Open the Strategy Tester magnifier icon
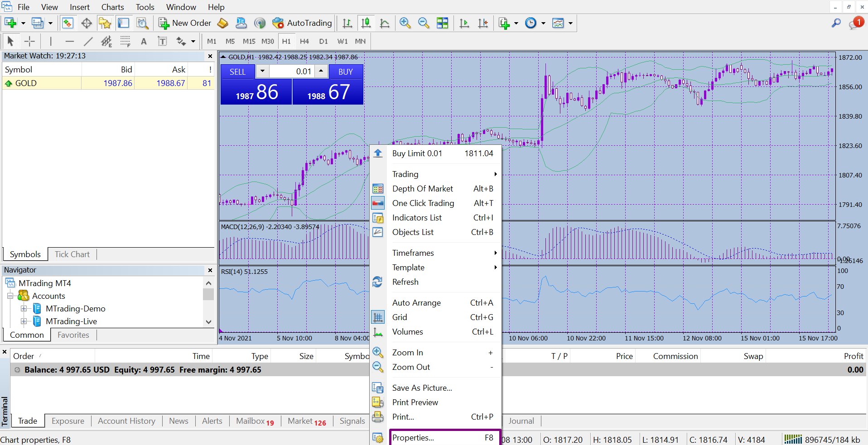This screenshot has width=868, height=445. [x=142, y=23]
